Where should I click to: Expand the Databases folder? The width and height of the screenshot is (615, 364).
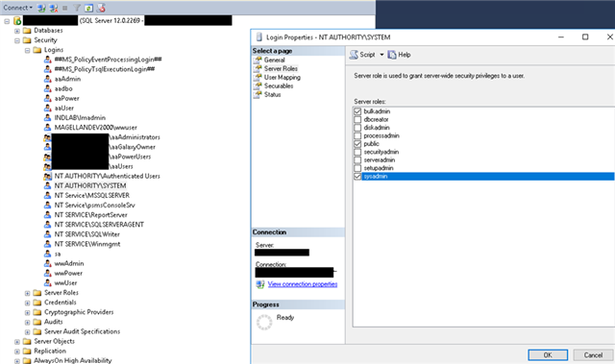17,31
